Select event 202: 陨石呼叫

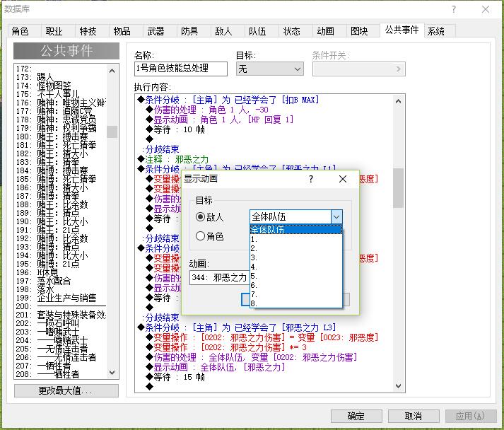(61, 323)
